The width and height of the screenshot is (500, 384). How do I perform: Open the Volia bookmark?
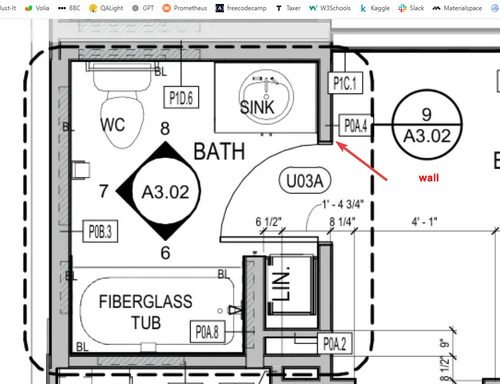pos(37,8)
